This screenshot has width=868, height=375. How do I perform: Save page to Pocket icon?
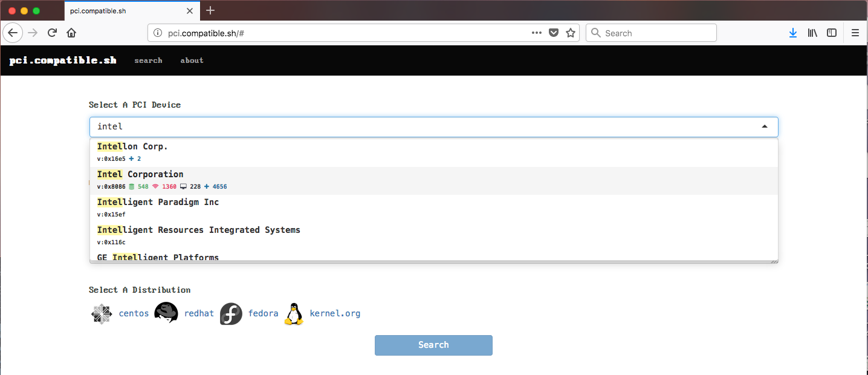pyautogui.click(x=553, y=33)
